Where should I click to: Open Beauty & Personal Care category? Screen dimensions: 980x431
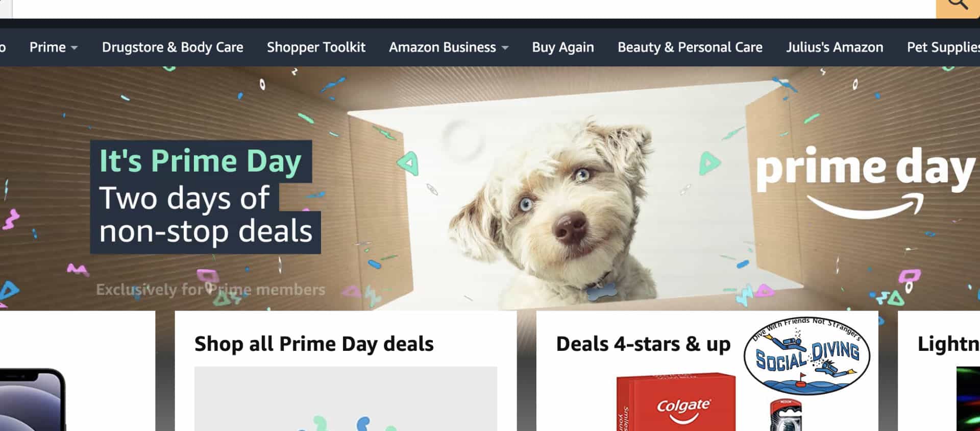[690, 47]
